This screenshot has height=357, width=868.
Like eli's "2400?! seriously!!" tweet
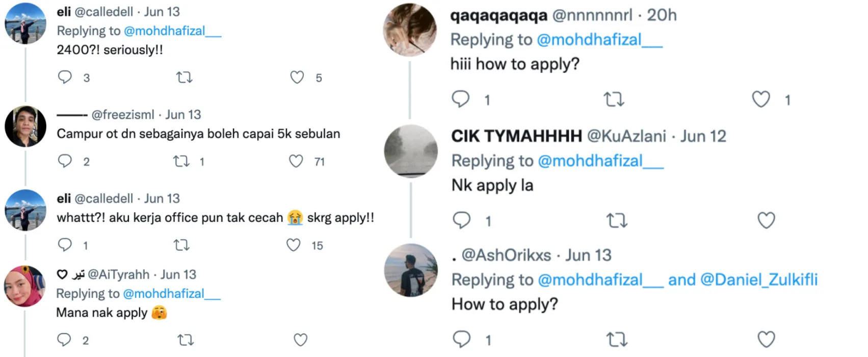click(x=297, y=78)
